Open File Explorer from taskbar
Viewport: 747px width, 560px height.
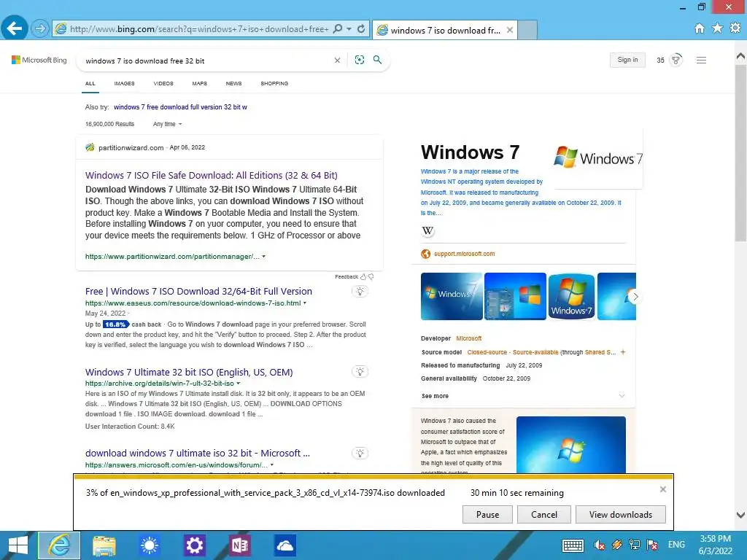tap(104, 545)
